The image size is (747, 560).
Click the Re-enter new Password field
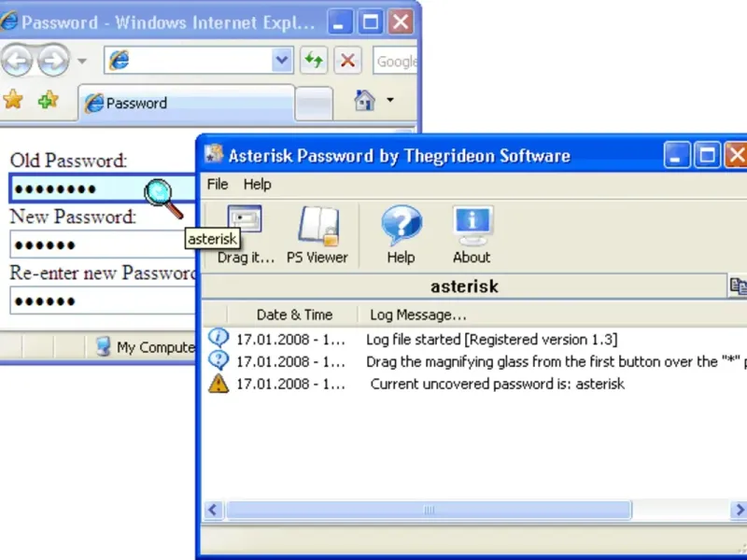(x=103, y=301)
